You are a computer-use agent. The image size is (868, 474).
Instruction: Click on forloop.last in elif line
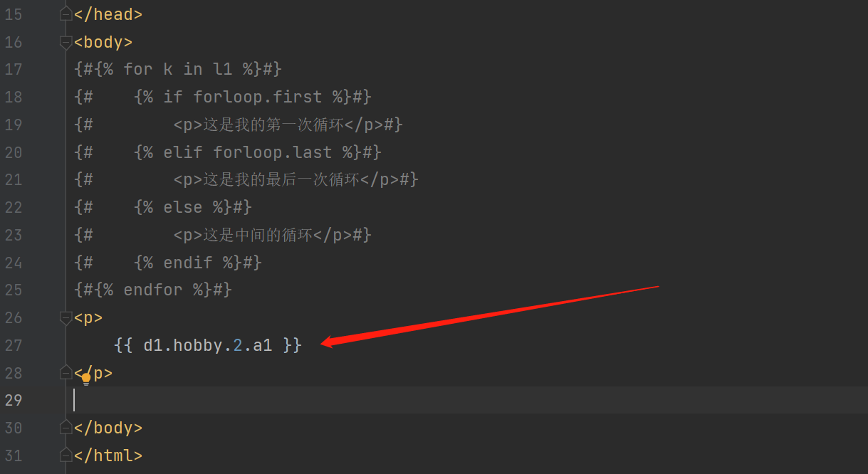tap(272, 152)
